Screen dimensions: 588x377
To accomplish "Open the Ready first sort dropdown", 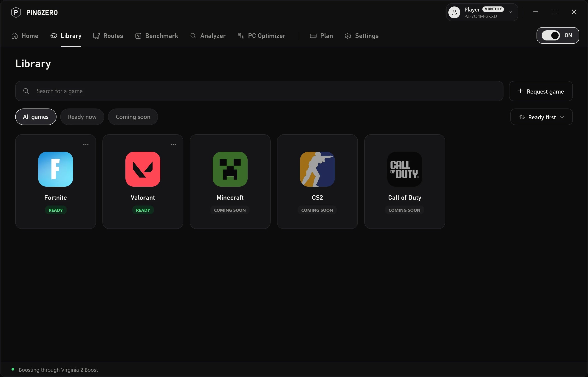I will (x=541, y=117).
